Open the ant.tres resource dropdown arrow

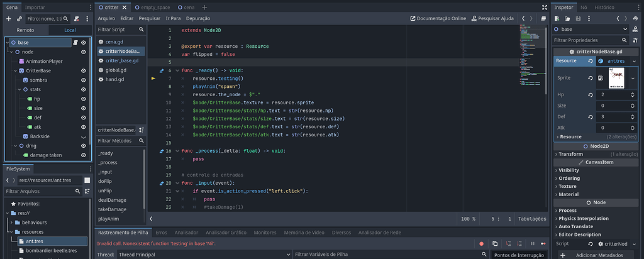click(633, 61)
